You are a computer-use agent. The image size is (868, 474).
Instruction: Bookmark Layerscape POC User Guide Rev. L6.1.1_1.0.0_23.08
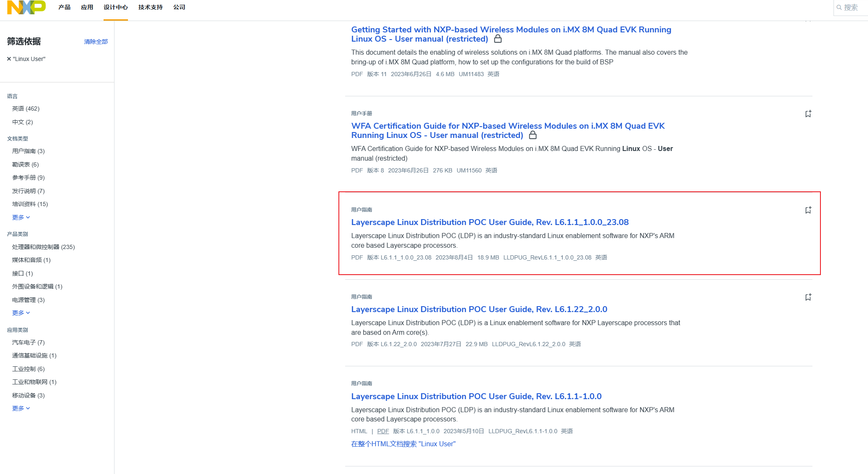[808, 210]
